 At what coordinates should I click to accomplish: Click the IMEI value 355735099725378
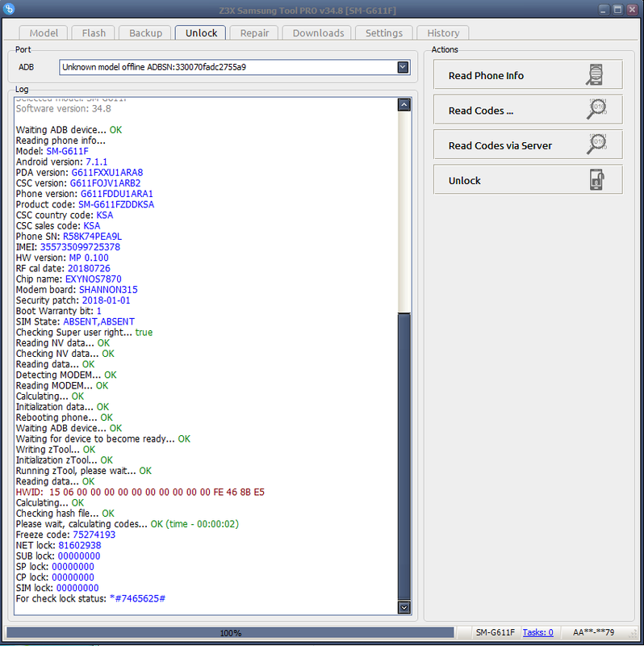[80, 247]
